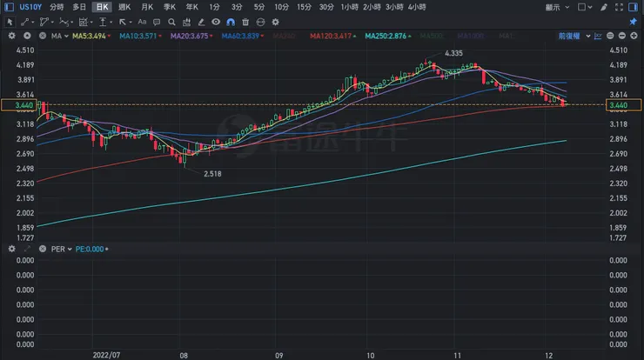
Task: Switch to 多日 multi-day tab
Action: pyautogui.click(x=79, y=7)
